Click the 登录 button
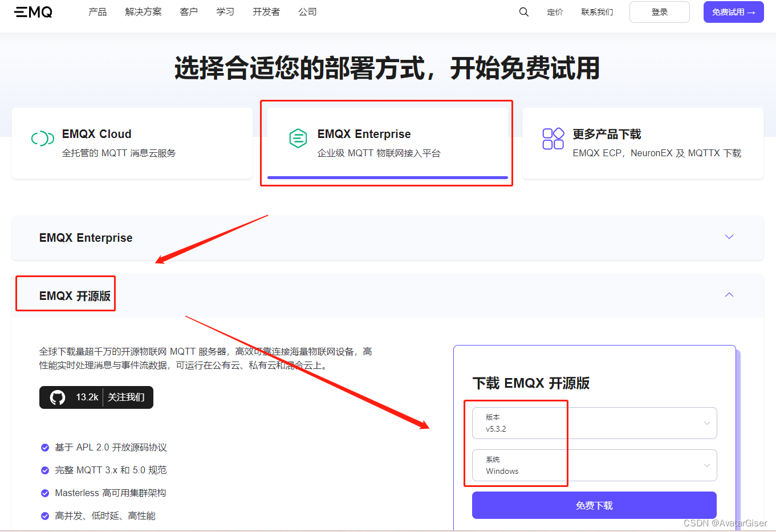 pos(660,12)
